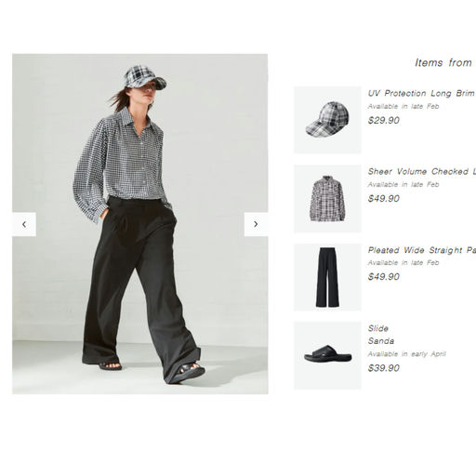Open the plaid cap product thumbnail

click(327, 120)
